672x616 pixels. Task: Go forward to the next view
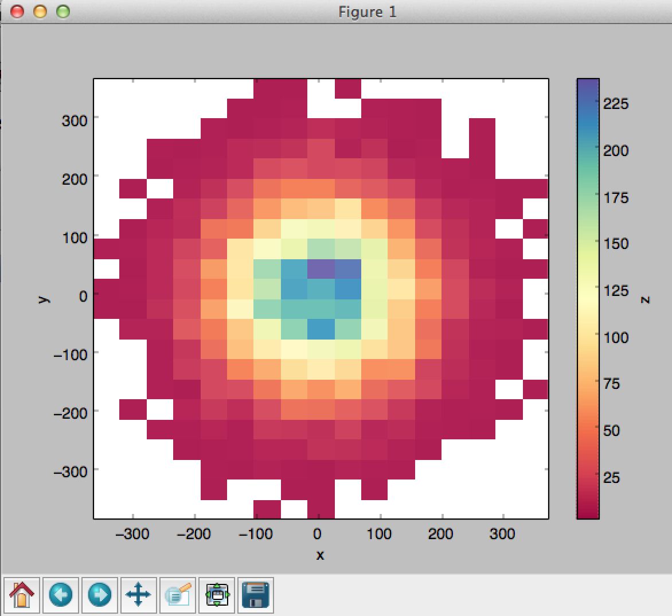[99, 595]
